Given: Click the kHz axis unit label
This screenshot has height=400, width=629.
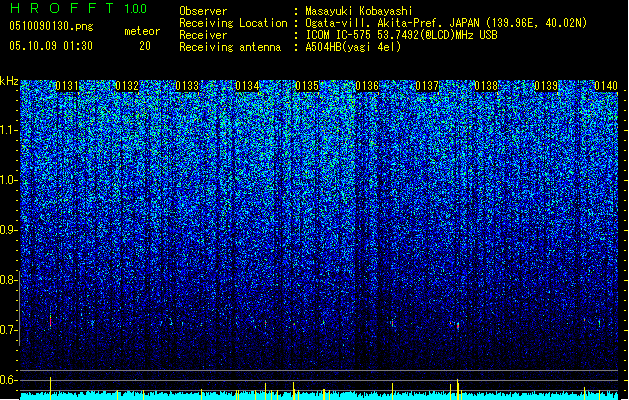Looking at the screenshot, I should (x=9, y=81).
